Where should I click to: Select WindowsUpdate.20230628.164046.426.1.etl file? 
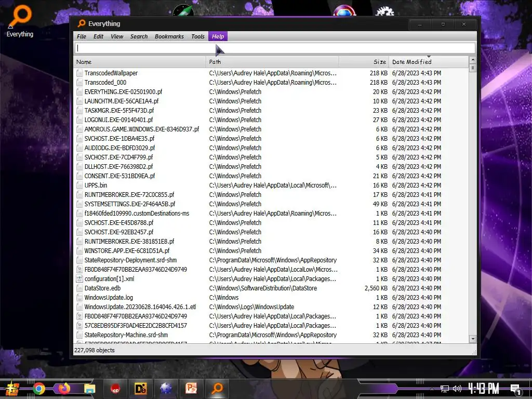tap(140, 307)
